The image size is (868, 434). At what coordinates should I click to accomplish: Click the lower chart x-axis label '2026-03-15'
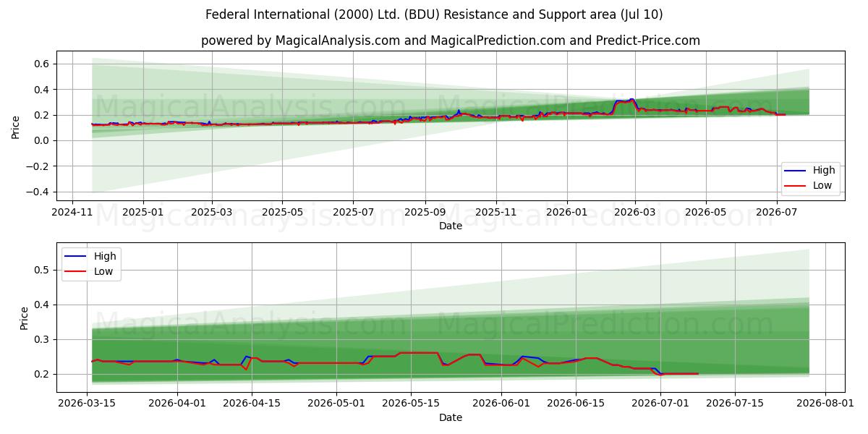(x=88, y=404)
